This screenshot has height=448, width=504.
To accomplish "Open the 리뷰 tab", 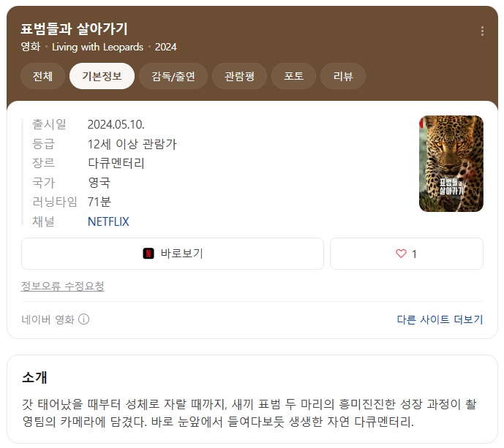I will click(343, 76).
